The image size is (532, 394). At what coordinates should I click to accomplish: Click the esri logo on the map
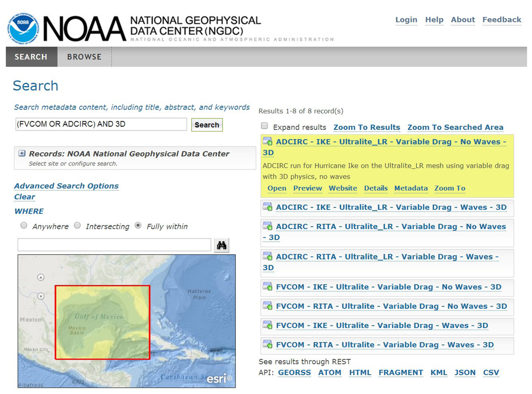(x=219, y=378)
